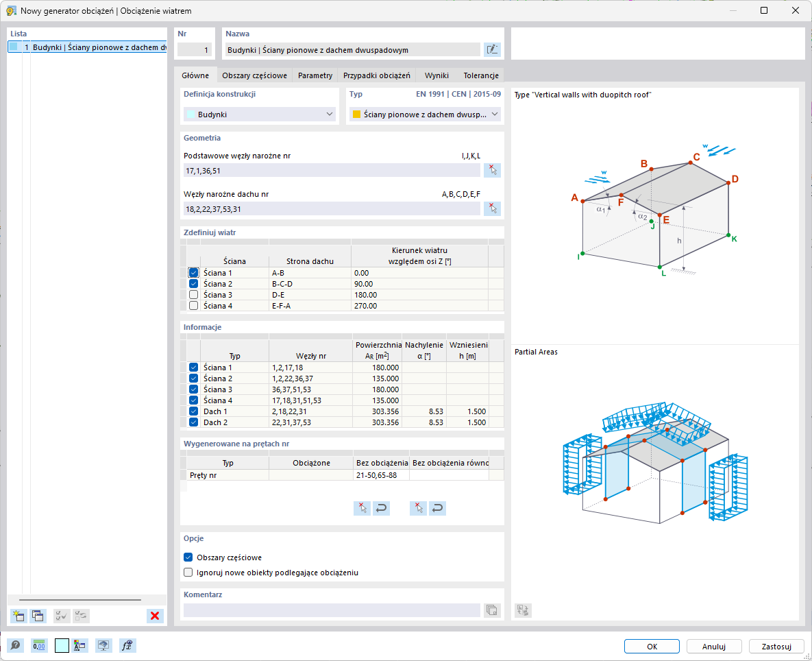This screenshot has width=812, height=661.
Task: Open the help icon at bottom left
Action: [x=16, y=645]
